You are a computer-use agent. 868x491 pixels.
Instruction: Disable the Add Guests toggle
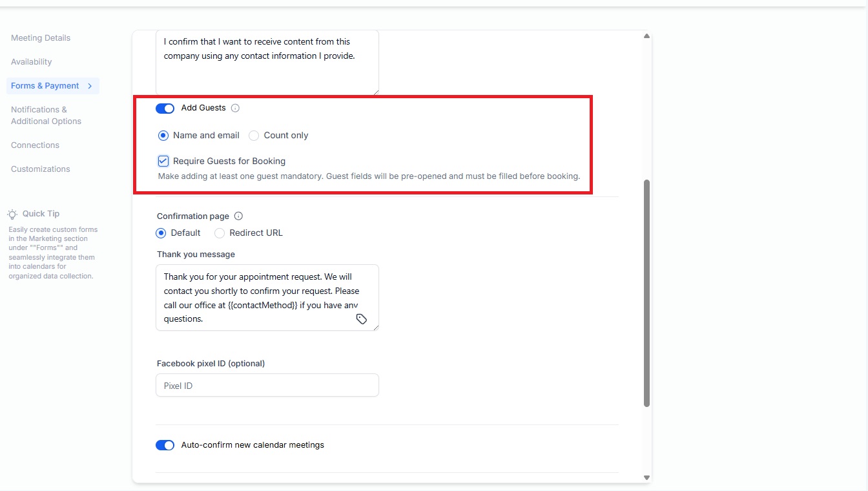pos(165,108)
